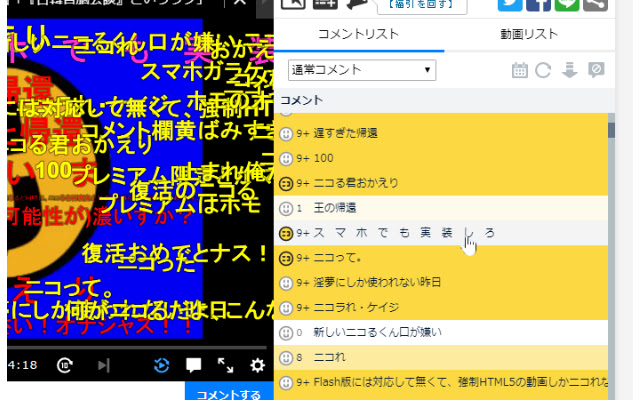Select comment text ニコラれ・ケイジ
The height and width of the screenshot is (400, 640).
click(356, 308)
